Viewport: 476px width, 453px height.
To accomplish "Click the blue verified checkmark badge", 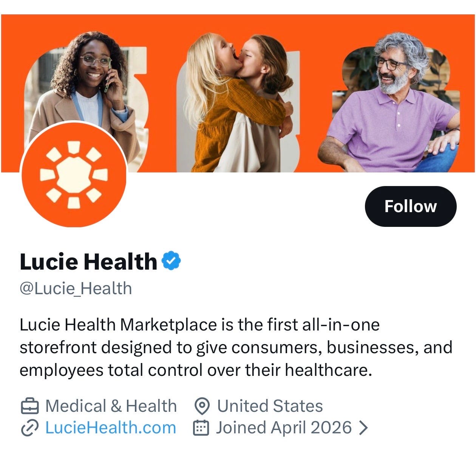I will pos(172,261).
